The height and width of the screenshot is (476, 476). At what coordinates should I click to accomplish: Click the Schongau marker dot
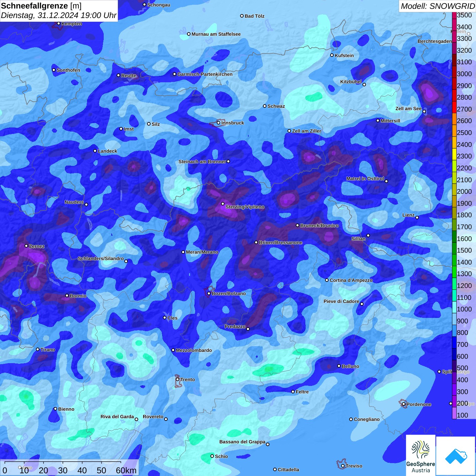coord(144,5)
